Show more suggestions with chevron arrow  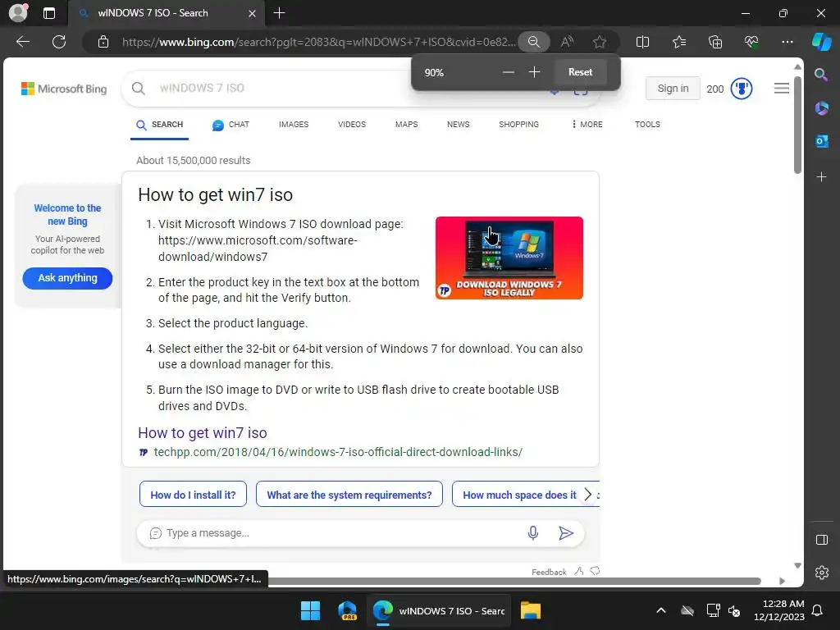point(588,495)
